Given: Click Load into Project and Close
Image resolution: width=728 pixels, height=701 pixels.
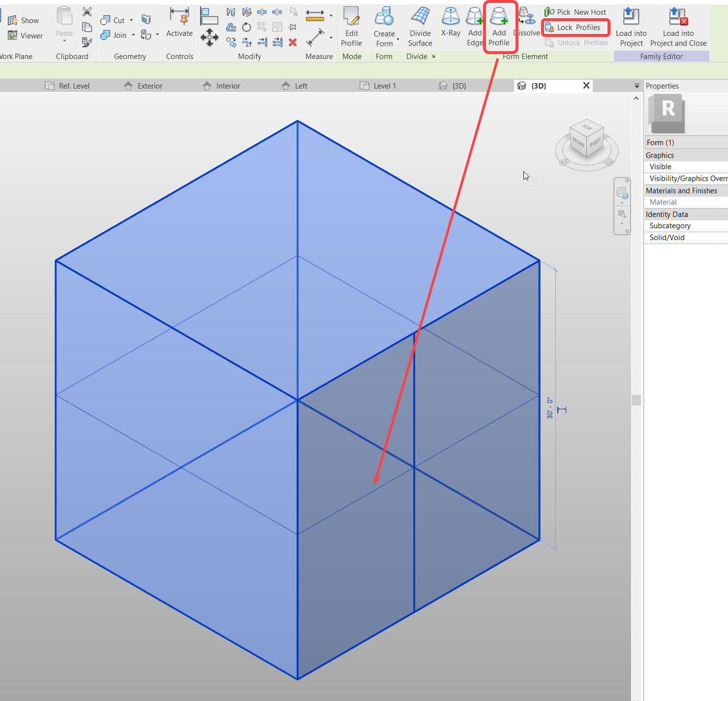Looking at the screenshot, I should 678,25.
